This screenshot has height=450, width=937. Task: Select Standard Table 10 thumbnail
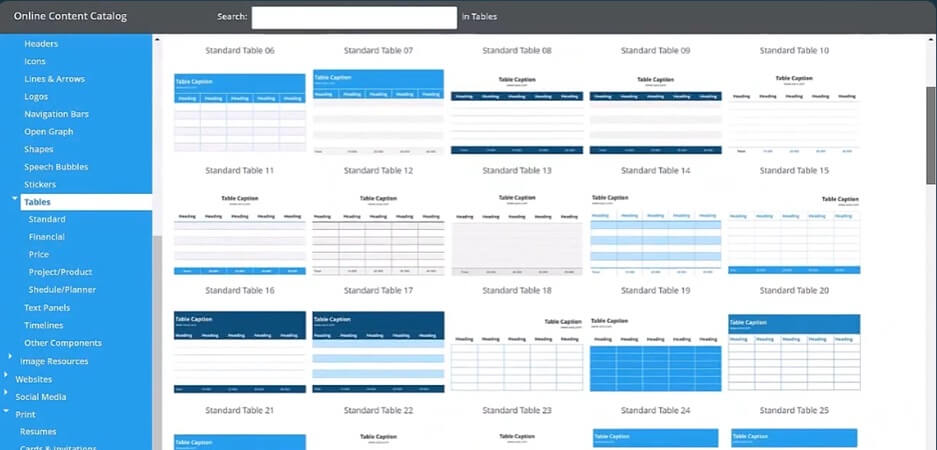coord(794,114)
